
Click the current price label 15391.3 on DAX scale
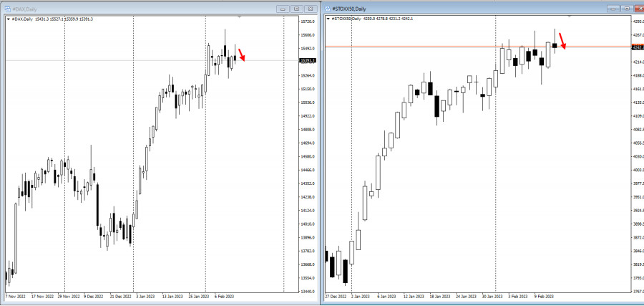coord(308,61)
